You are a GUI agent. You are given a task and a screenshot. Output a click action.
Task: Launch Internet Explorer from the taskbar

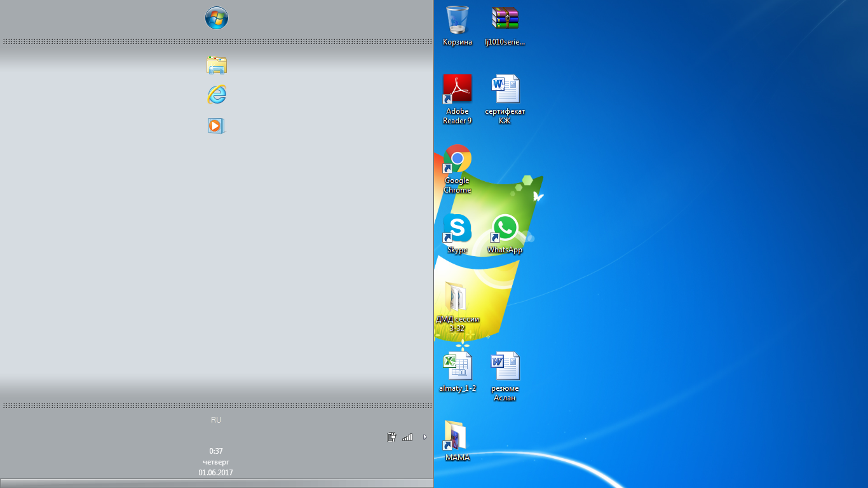coord(217,95)
